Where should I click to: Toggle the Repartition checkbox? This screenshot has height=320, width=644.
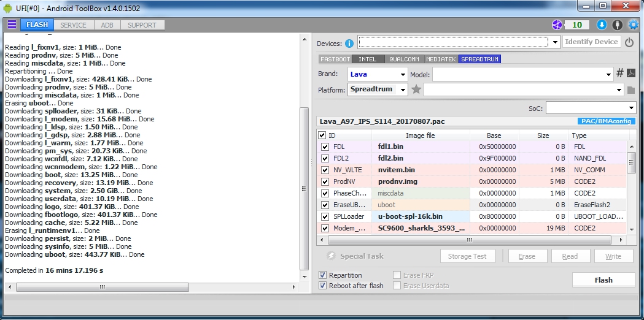322,275
